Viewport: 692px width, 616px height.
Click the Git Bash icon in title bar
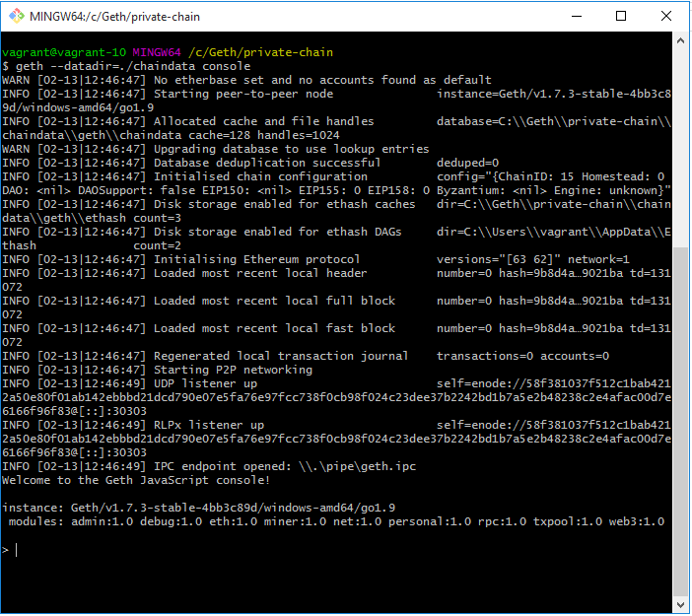(17, 17)
